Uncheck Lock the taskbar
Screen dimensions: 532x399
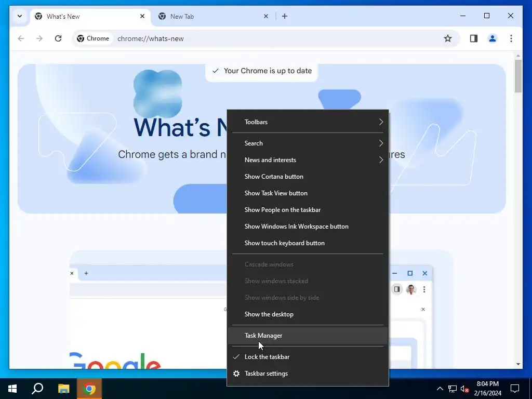click(308, 357)
